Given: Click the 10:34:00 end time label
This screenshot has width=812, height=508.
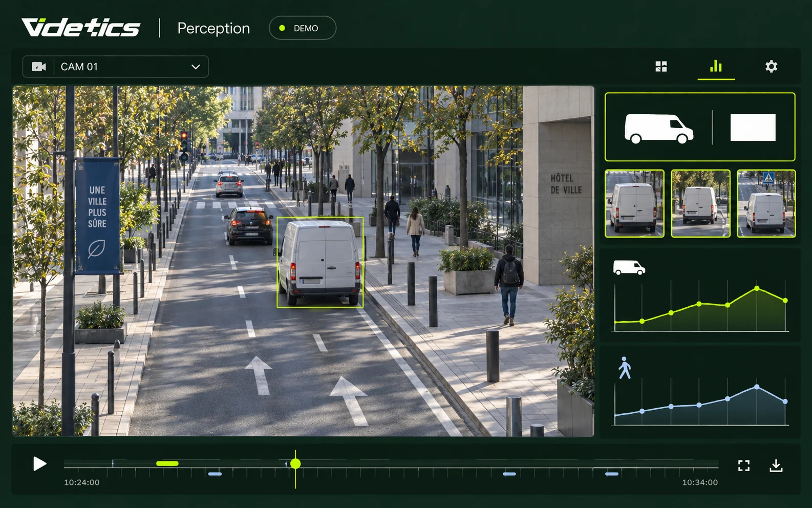Looking at the screenshot, I should pyautogui.click(x=700, y=482).
